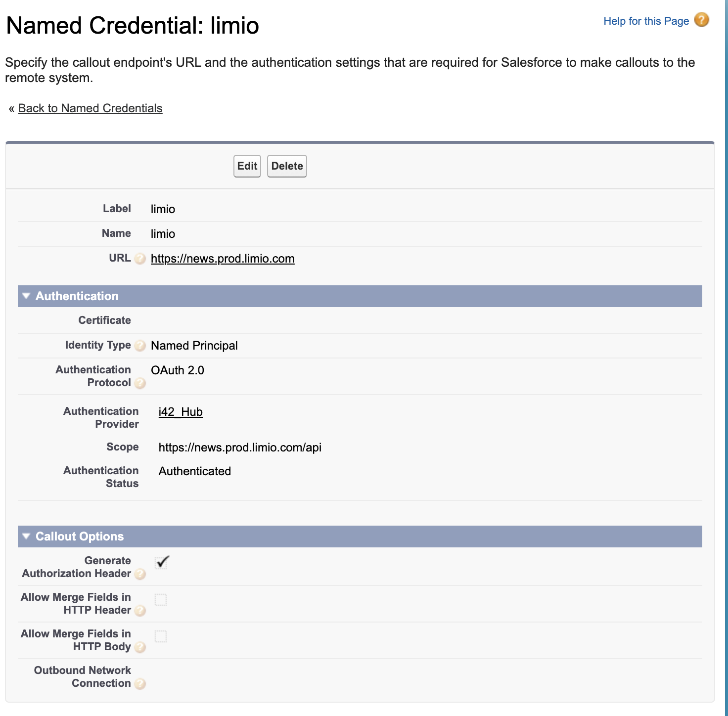Toggle Allow Merge Fields in HTTP Header checkbox
Viewport: 728px width, 716px height.
tap(161, 600)
